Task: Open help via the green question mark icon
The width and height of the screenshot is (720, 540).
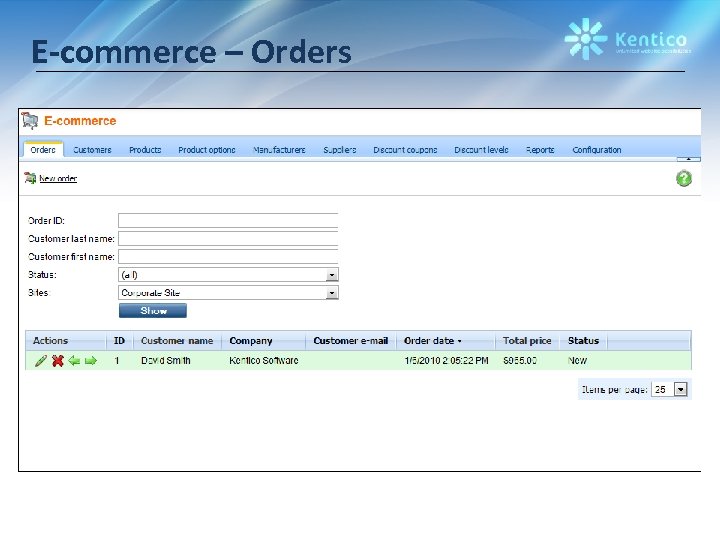Action: coord(684,179)
